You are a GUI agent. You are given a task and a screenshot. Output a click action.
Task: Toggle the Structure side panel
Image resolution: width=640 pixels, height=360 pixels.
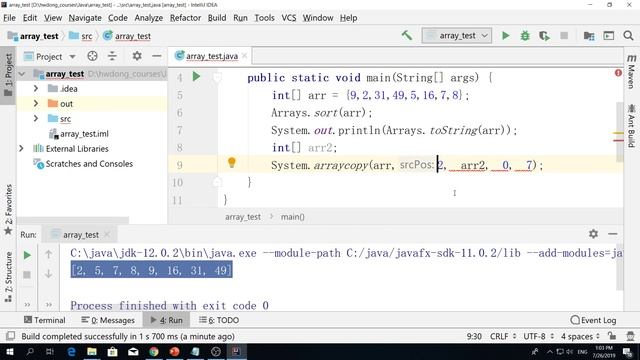tap(8, 277)
